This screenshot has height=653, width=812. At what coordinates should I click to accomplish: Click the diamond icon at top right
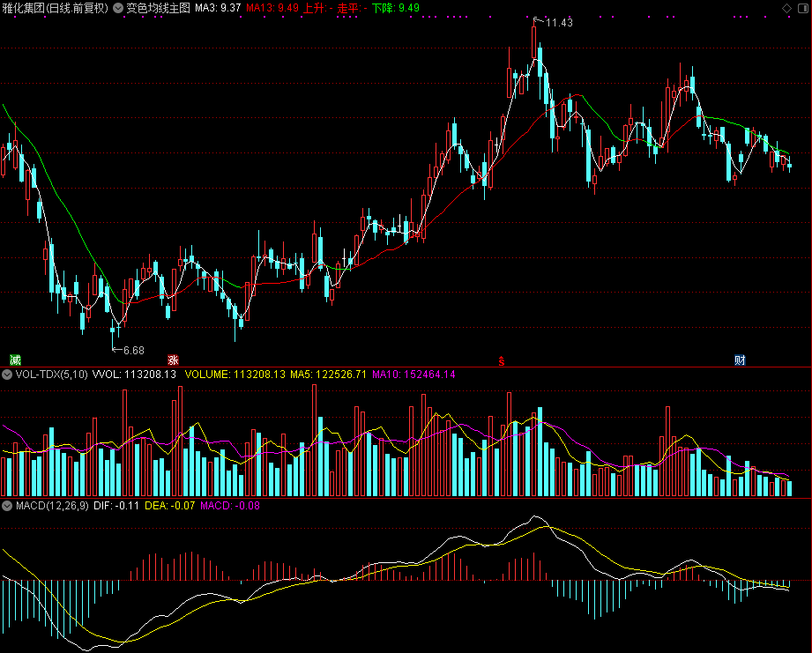click(x=786, y=8)
